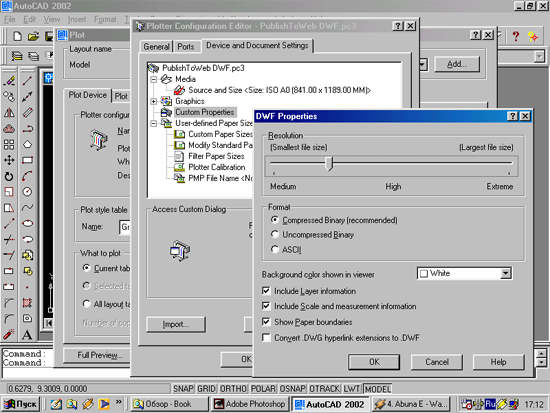Select Current tab radio in Plot dialog

click(x=86, y=268)
